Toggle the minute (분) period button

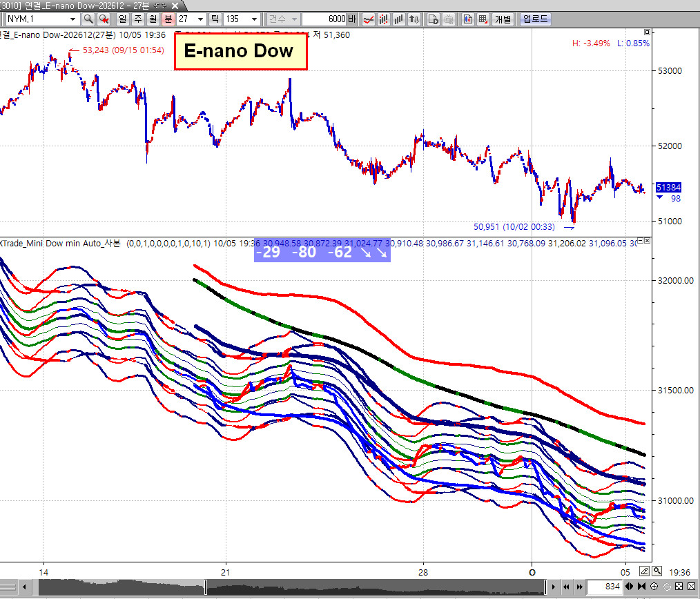point(168,19)
